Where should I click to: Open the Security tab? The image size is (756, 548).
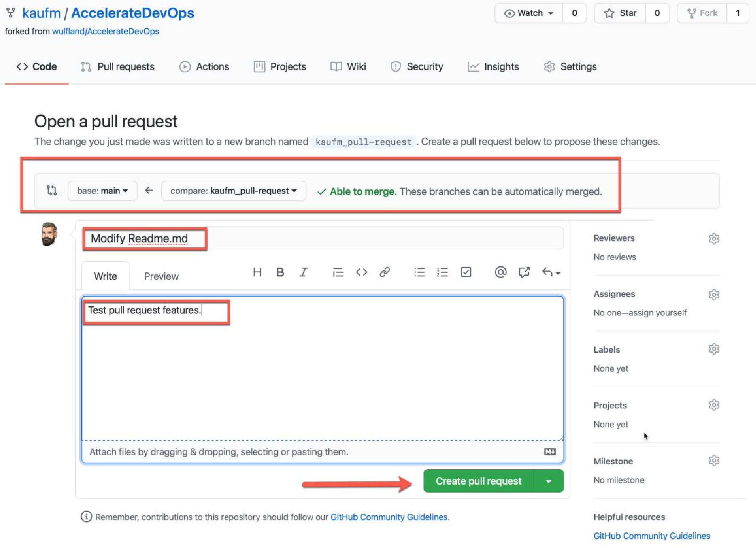(x=417, y=67)
